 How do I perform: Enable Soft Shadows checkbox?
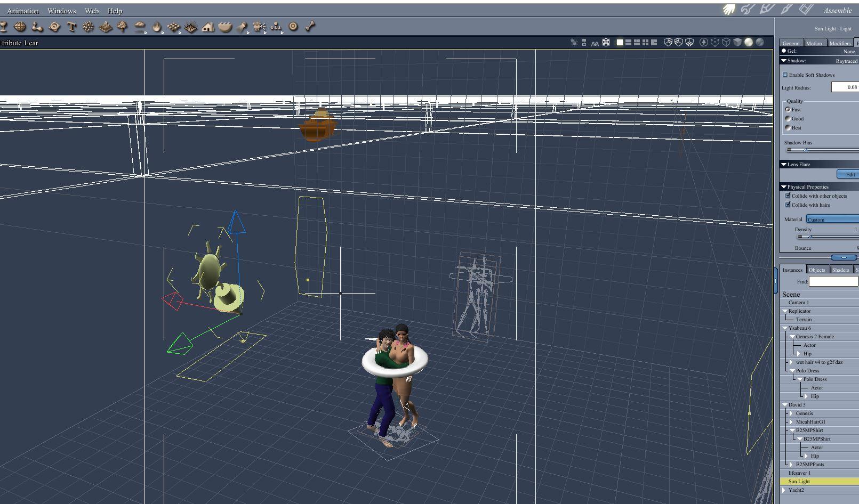point(785,75)
